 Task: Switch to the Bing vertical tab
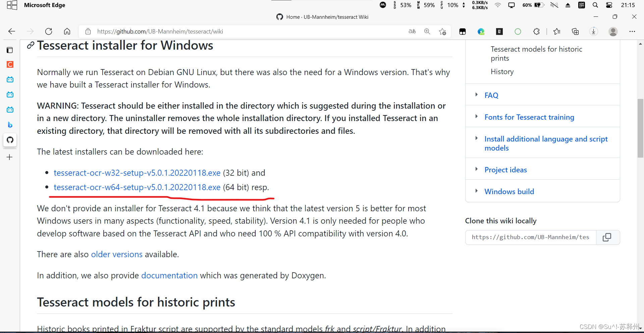coord(10,125)
